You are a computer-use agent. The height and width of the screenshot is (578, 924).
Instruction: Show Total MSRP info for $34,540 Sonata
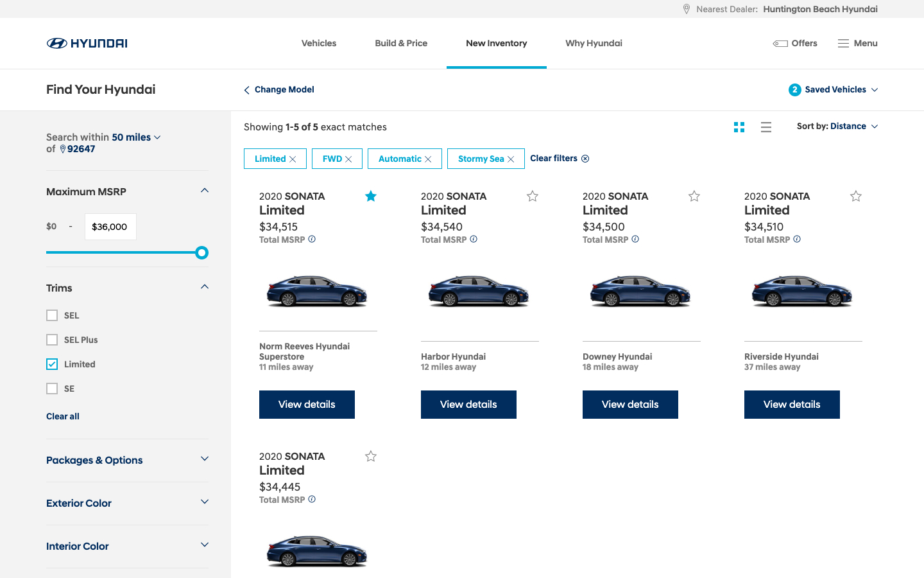[474, 240]
